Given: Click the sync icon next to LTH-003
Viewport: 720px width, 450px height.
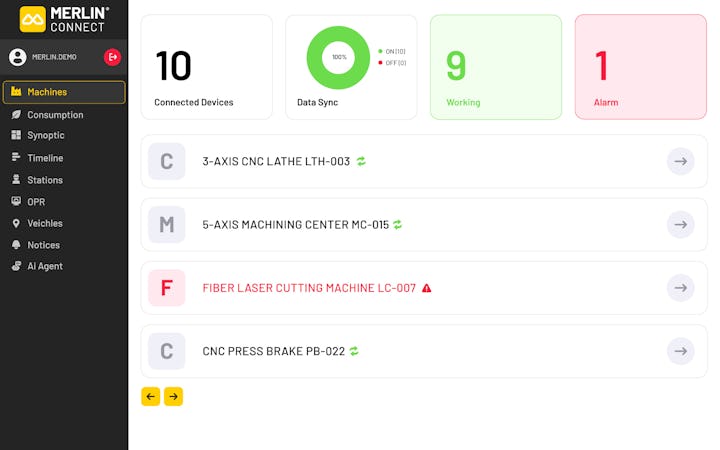Looking at the screenshot, I should point(361,161).
